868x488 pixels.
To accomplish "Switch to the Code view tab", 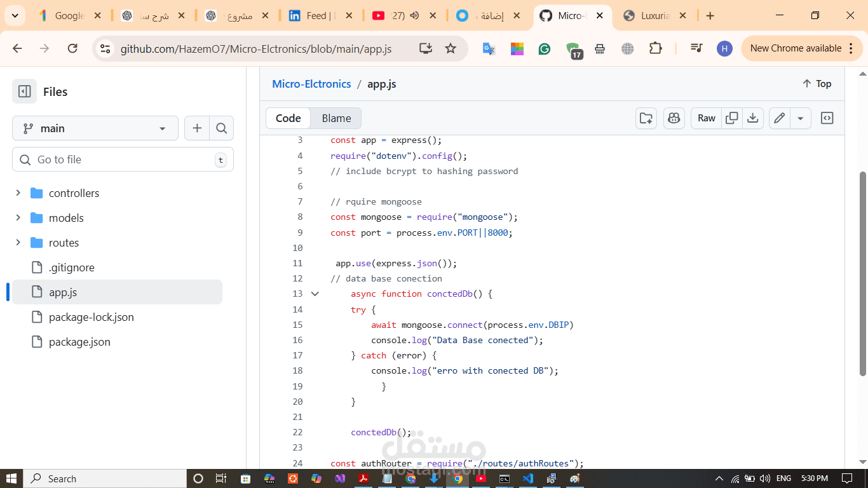I will [288, 118].
